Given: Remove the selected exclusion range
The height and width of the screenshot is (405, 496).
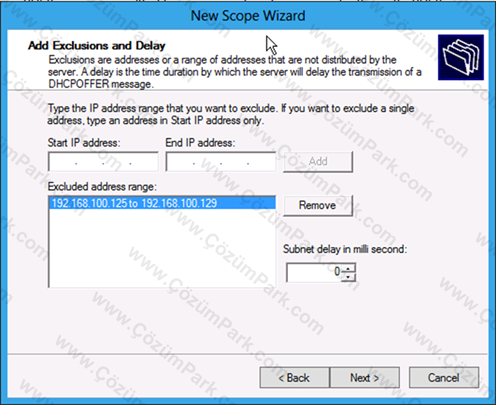Looking at the screenshot, I should 318,205.
